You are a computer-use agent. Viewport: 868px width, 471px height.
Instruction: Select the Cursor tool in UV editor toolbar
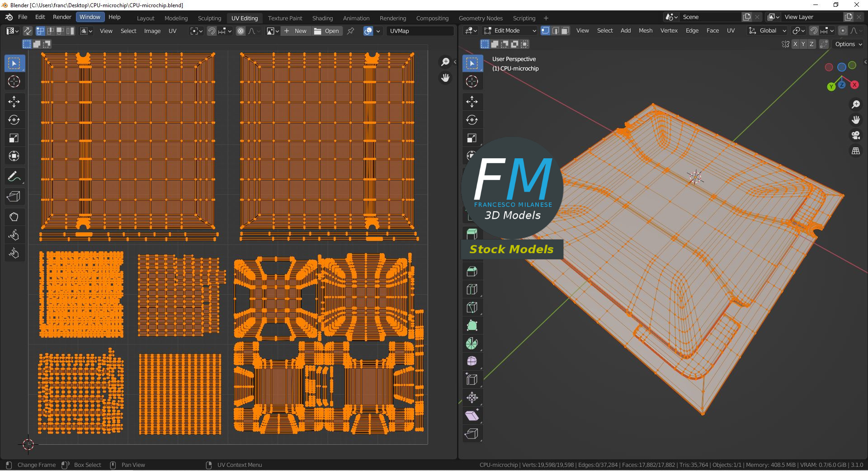tap(14, 81)
